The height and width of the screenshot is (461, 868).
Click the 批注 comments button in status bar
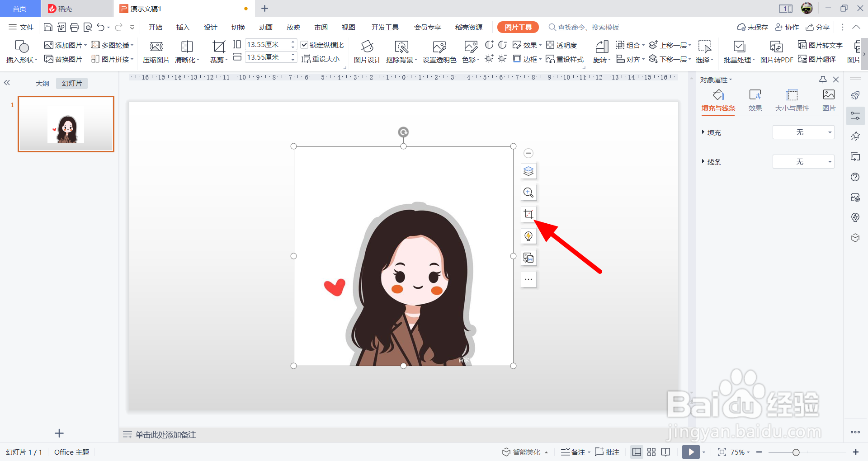coord(607,452)
